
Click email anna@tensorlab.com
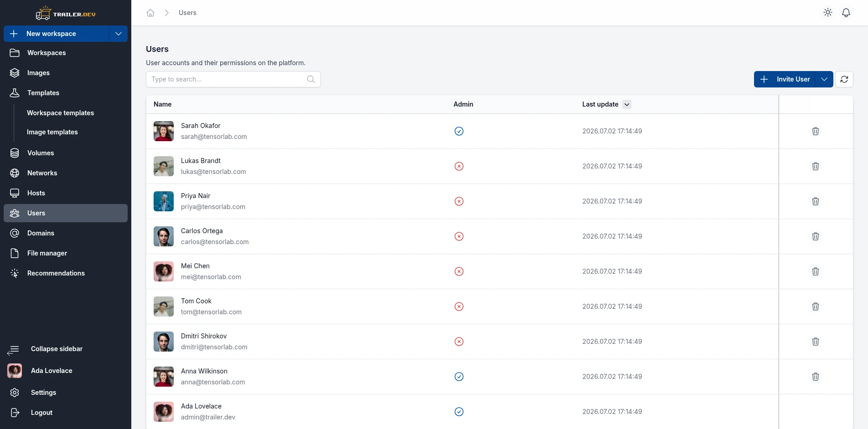click(x=213, y=382)
